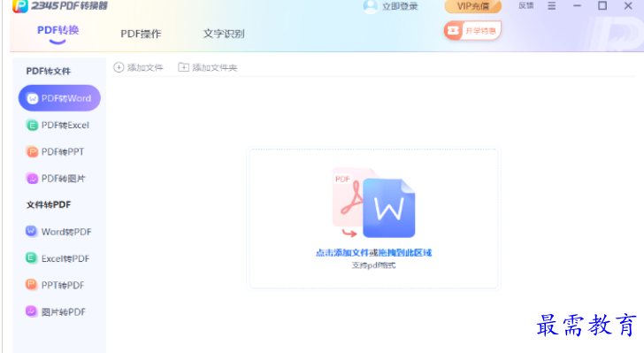Select PDF转Word in sidebar
This screenshot has width=644, height=353.
point(59,98)
